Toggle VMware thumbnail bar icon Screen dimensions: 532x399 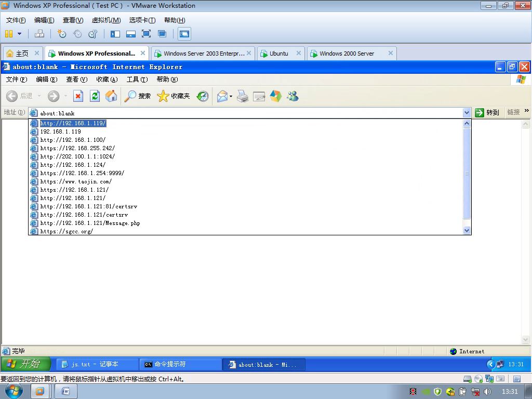pos(130,34)
